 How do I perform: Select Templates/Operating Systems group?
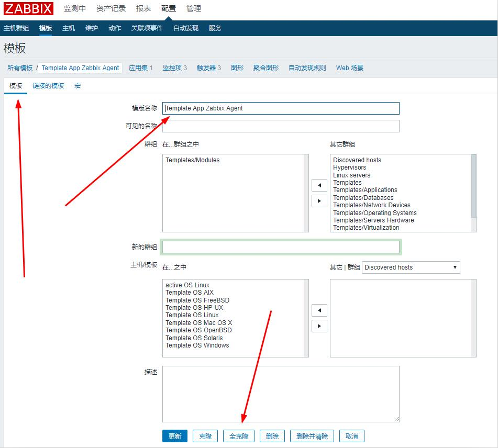point(375,212)
